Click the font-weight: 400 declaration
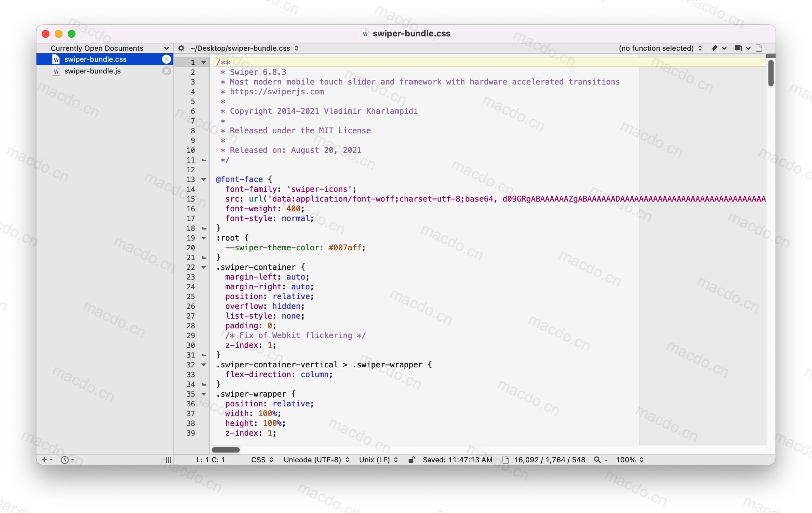 coord(265,209)
